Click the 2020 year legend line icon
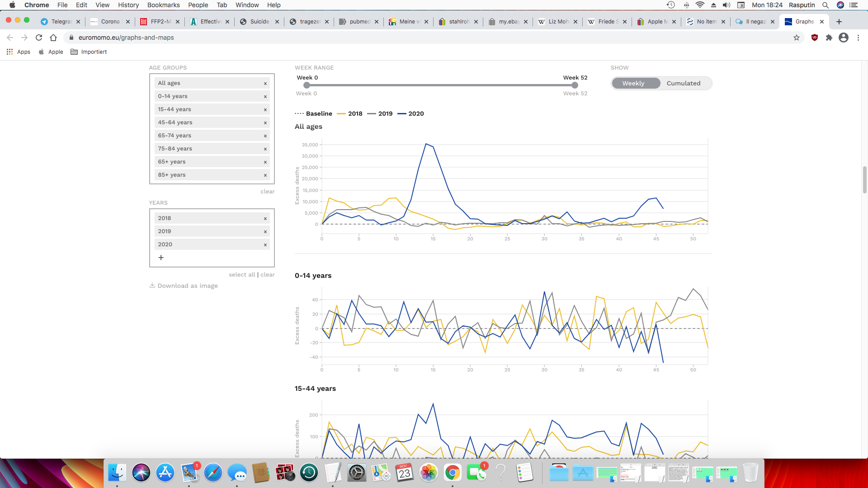This screenshot has height=488, width=868. pyautogui.click(x=402, y=113)
